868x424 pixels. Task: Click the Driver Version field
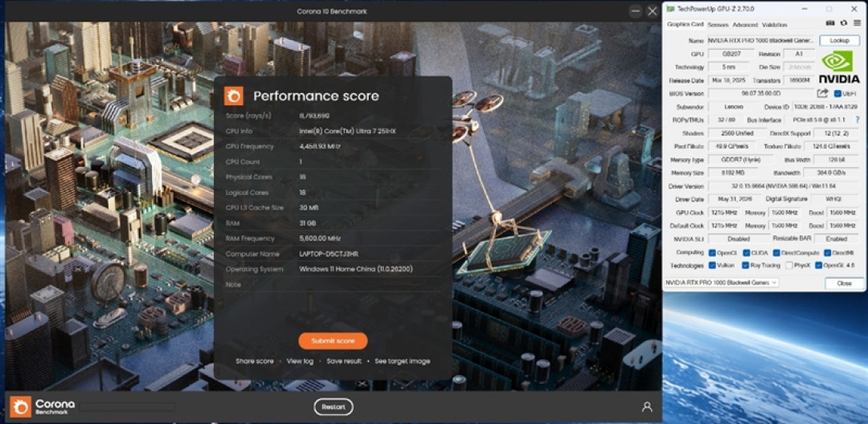783,186
